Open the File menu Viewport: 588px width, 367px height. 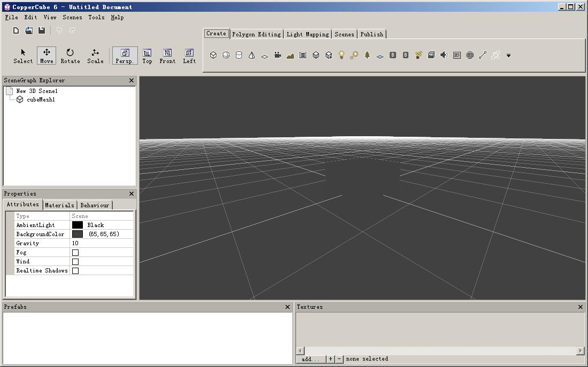[x=11, y=17]
